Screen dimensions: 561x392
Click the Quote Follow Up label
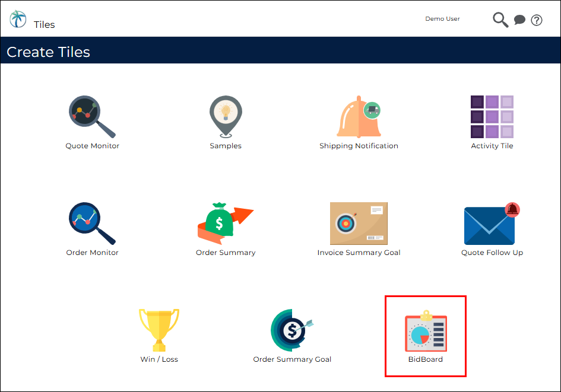(492, 253)
